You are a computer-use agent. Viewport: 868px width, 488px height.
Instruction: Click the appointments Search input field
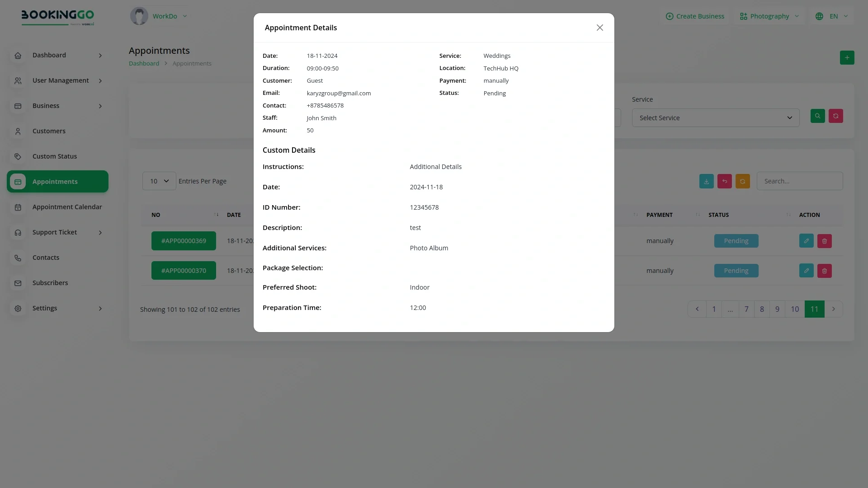click(x=799, y=181)
